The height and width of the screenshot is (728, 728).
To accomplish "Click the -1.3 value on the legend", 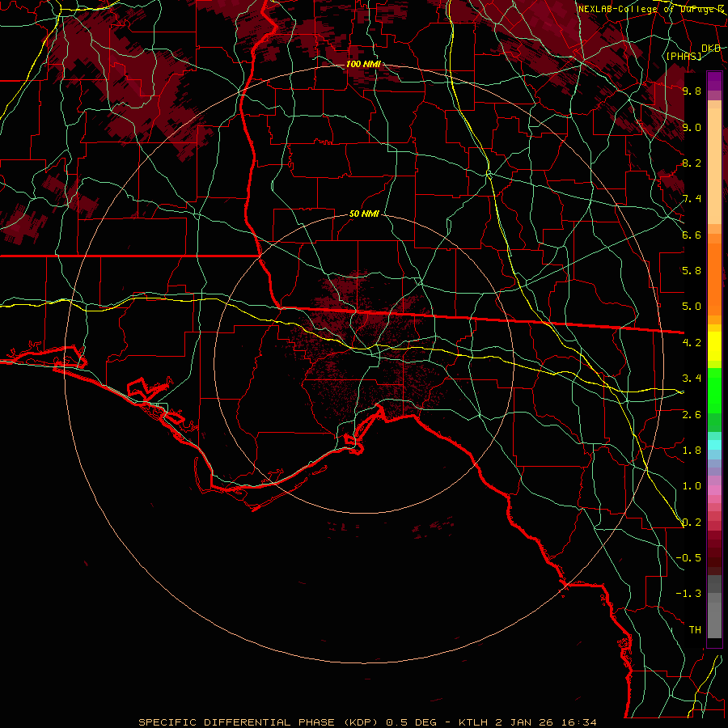I will pyautogui.click(x=688, y=594).
